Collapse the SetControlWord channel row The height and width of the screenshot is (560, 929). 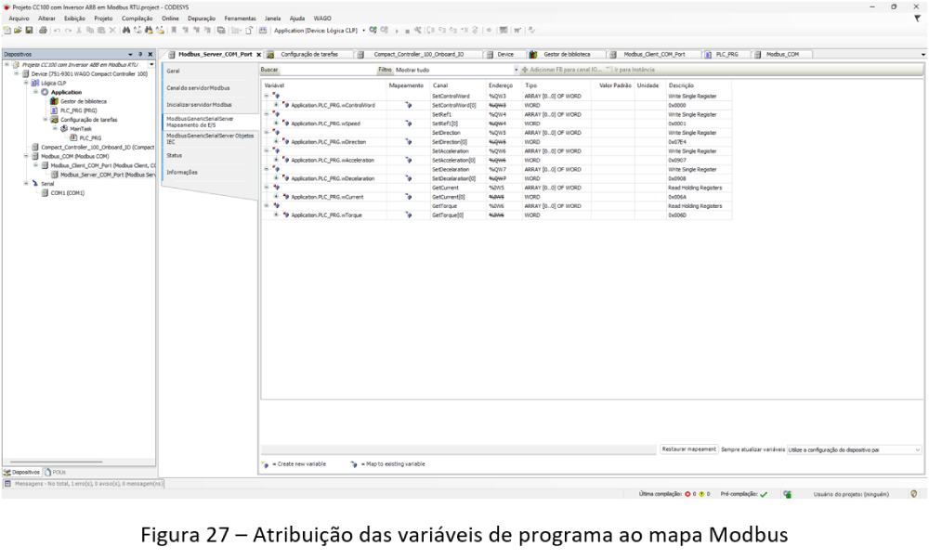[266, 96]
